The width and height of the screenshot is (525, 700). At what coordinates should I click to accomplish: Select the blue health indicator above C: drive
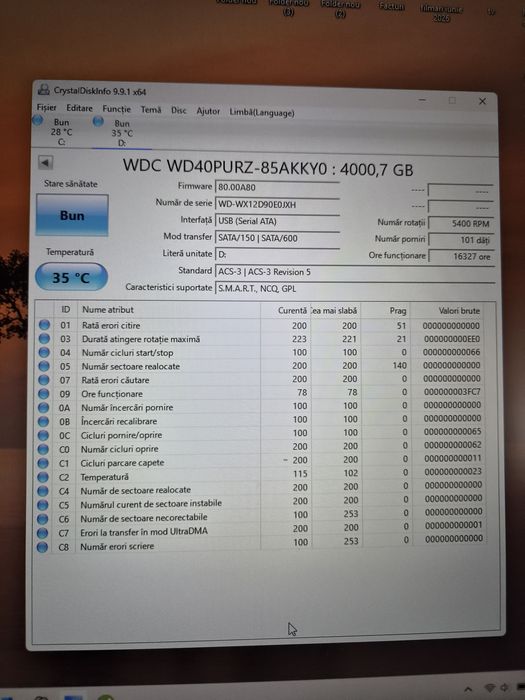click(x=38, y=120)
